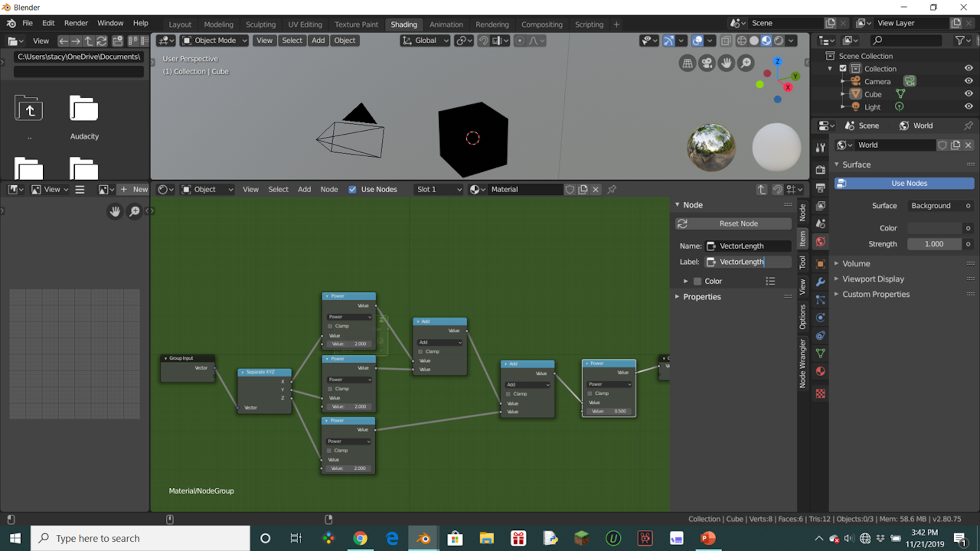Toggle visibility of the Light object
The width and height of the screenshot is (980, 551).
[x=969, y=107]
